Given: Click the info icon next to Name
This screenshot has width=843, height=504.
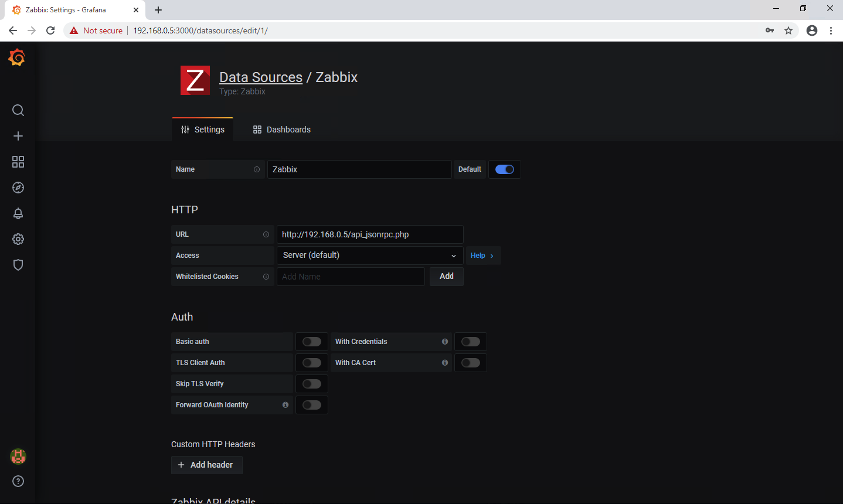Looking at the screenshot, I should pyautogui.click(x=257, y=169).
